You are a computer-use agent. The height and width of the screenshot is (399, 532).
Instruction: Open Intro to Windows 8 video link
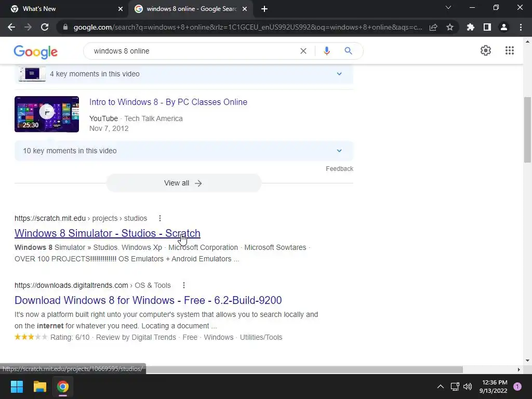tap(168, 102)
